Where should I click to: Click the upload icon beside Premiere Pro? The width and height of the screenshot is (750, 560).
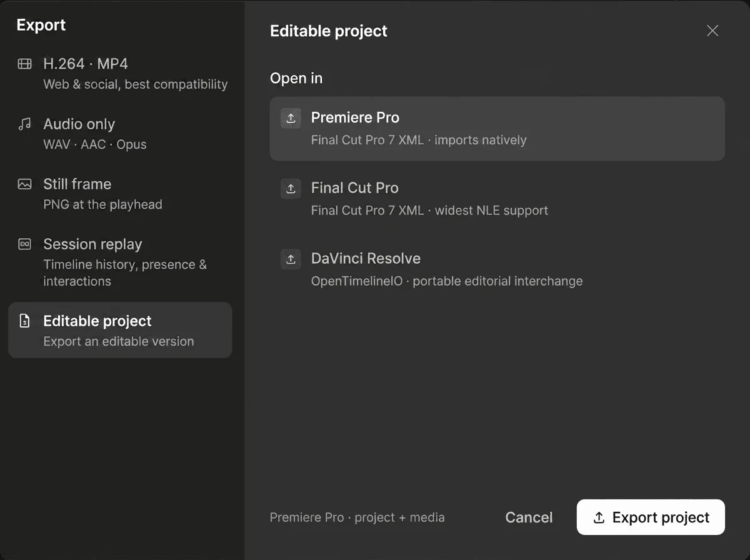(x=291, y=117)
